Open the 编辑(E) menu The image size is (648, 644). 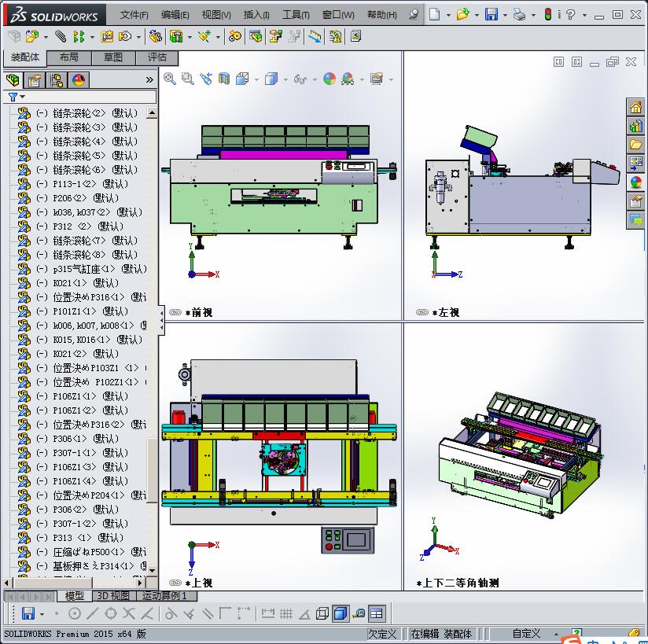[175, 15]
